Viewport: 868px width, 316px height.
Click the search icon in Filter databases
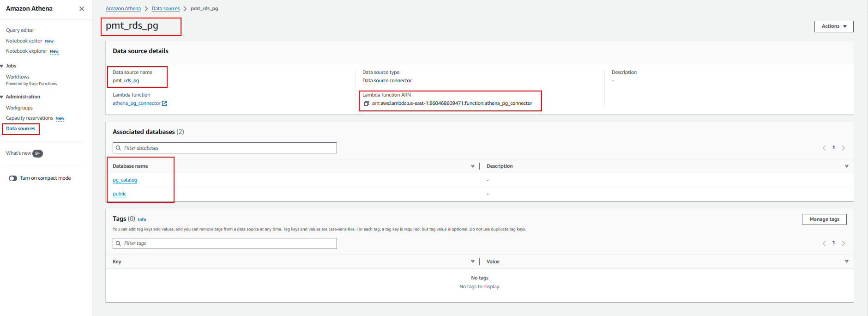pos(118,148)
